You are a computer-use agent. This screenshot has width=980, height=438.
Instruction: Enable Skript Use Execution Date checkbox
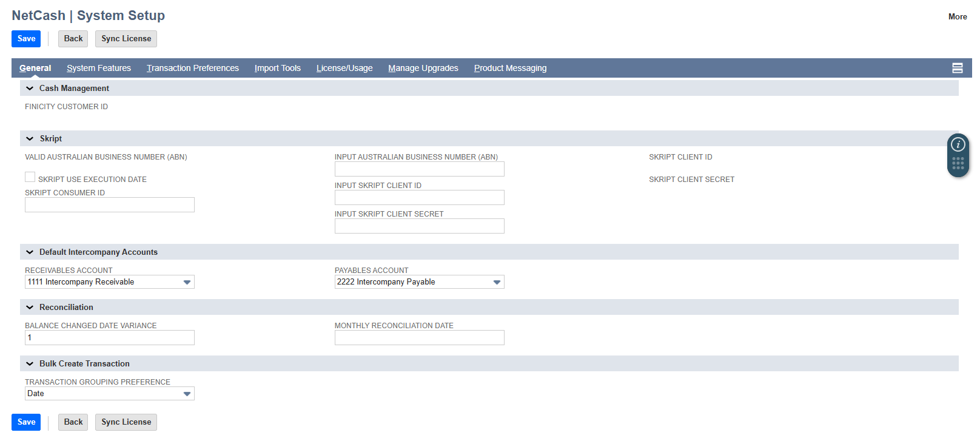(30, 177)
